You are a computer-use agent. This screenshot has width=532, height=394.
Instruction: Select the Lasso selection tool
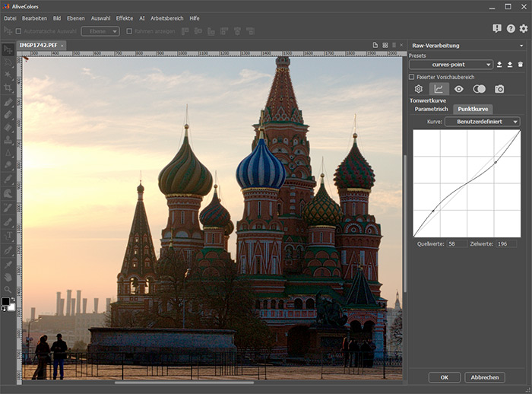click(x=8, y=62)
